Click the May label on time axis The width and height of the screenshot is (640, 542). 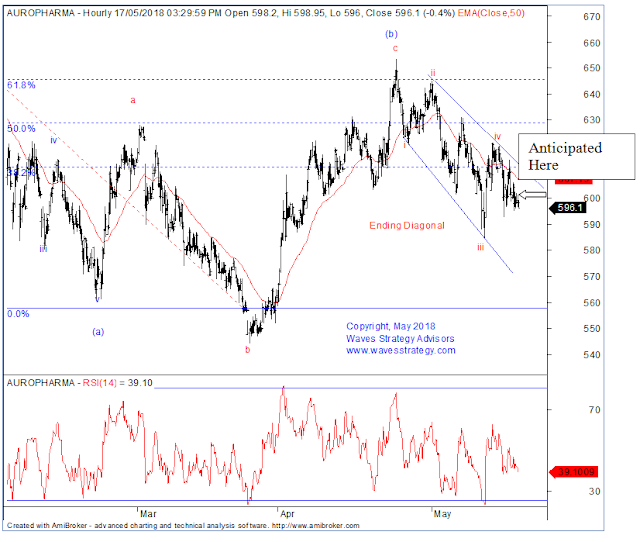point(442,514)
